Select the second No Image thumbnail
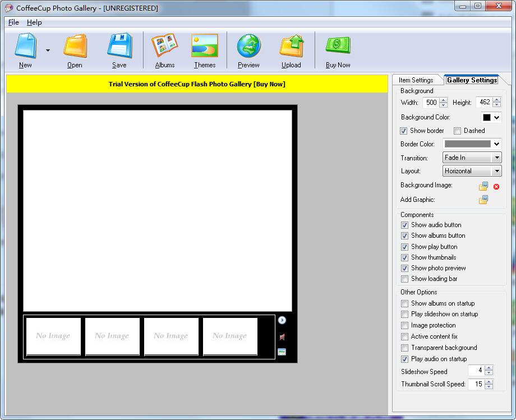The image size is (516, 420). point(112,336)
